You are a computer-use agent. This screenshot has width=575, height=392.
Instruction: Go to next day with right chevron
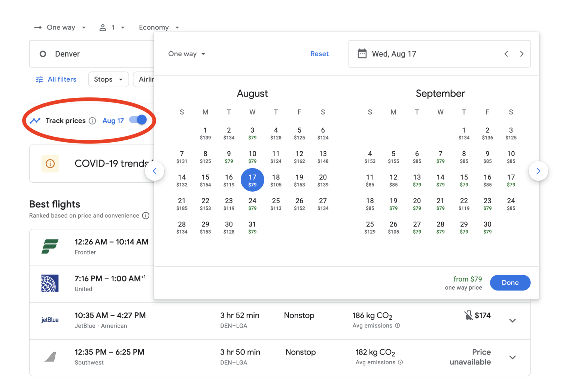[522, 54]
